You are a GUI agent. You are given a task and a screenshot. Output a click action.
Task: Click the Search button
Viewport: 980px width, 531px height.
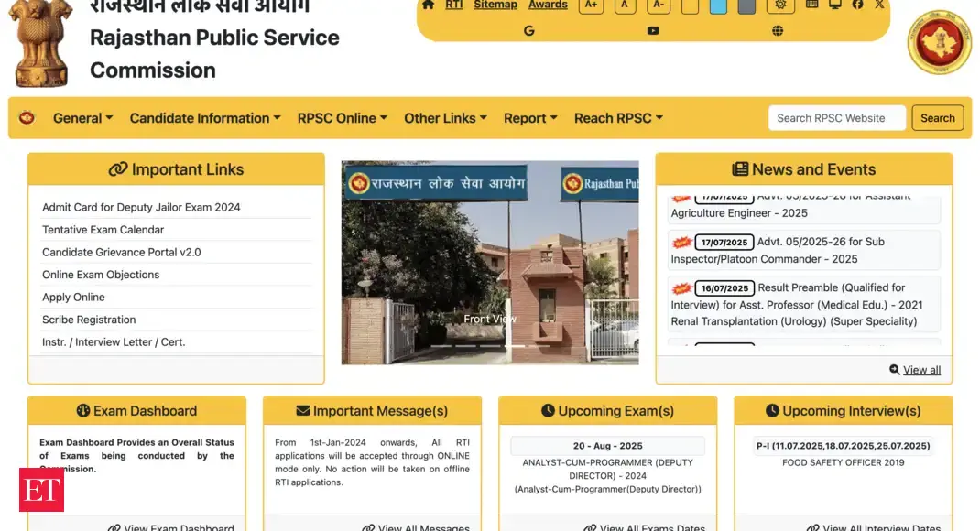click(938, 118)
